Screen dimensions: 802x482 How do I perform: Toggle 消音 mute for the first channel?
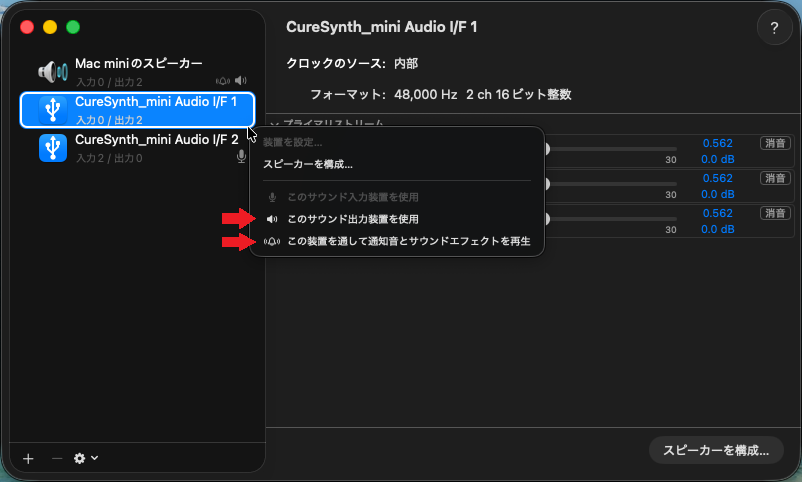click(774, 143)
